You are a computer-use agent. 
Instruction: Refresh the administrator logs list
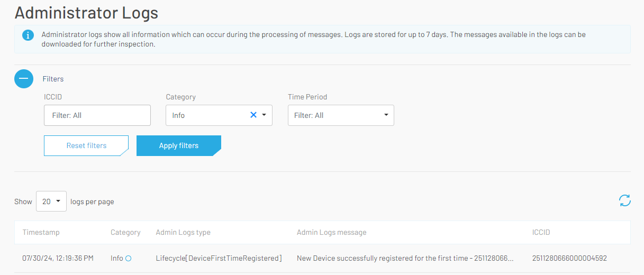pos(624,200)
